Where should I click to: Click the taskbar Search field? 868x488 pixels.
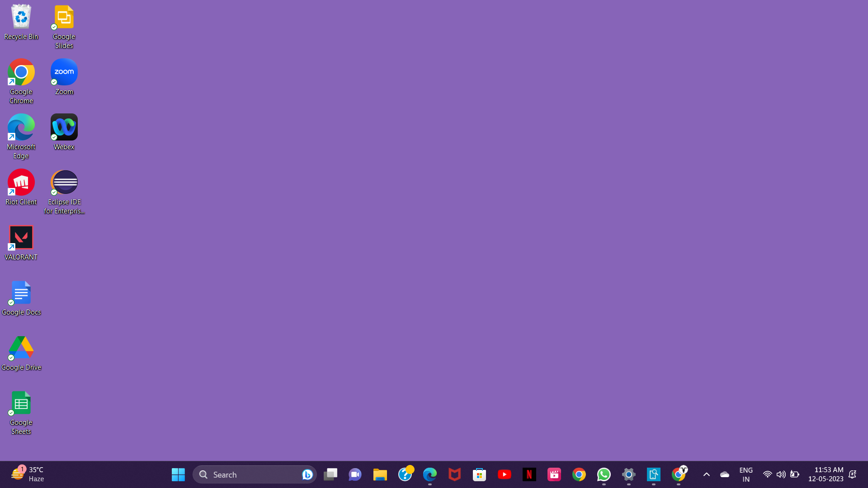[255, 474]
